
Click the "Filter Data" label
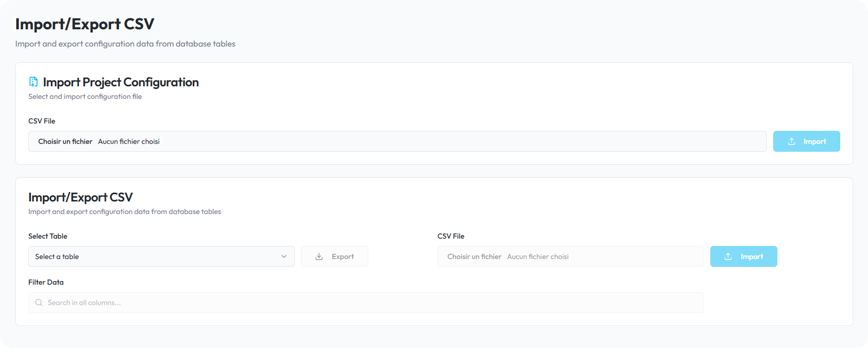click(46, 282)
